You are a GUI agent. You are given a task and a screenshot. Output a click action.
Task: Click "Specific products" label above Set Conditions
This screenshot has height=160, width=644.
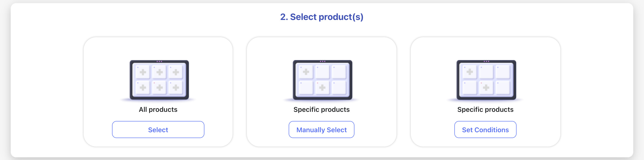[x=485, y=110]
